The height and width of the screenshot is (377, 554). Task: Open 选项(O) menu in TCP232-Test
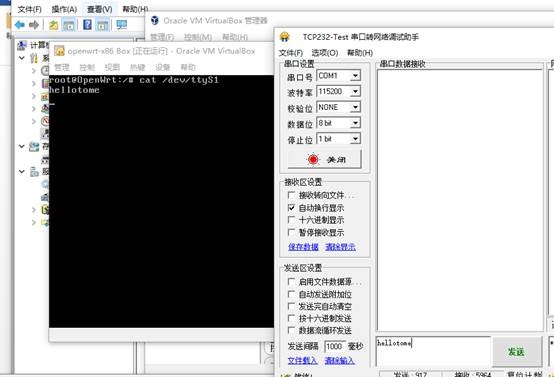click(x=325, y=53)
